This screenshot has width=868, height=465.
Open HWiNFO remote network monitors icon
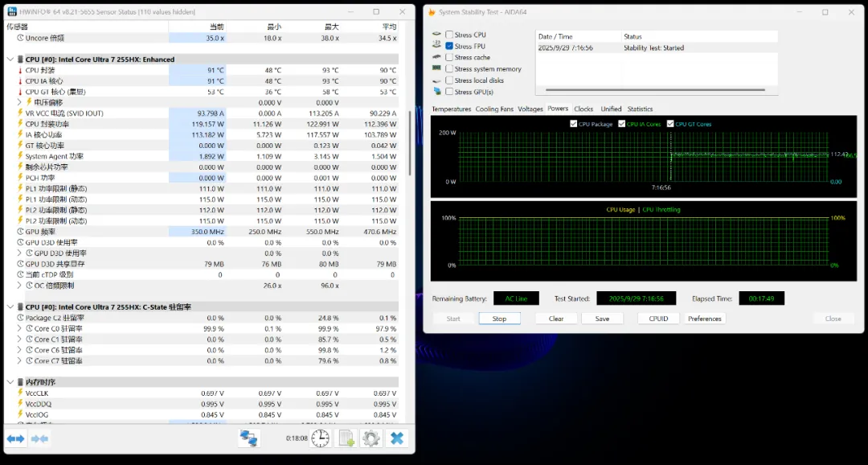(x=249, y=438)
